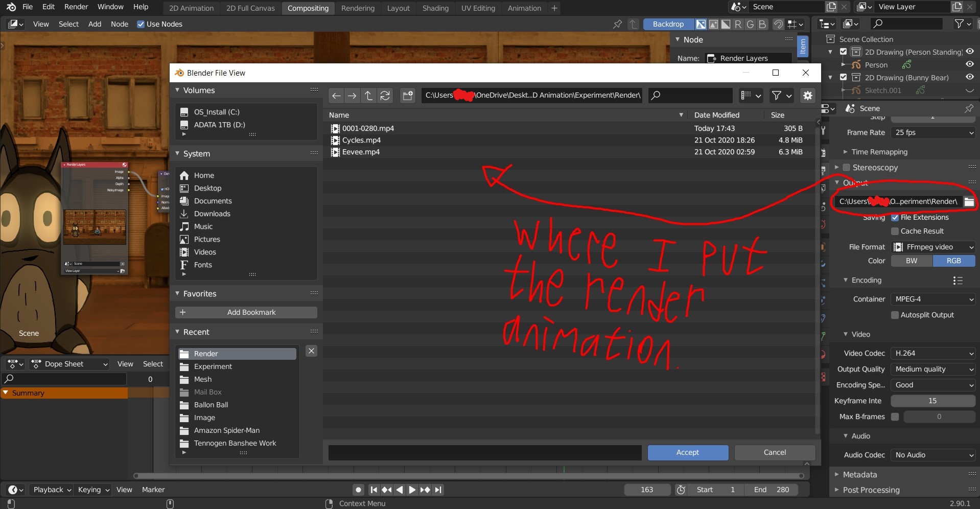Refresh the file list
The image size is (980, 509).
pos(385,96)
